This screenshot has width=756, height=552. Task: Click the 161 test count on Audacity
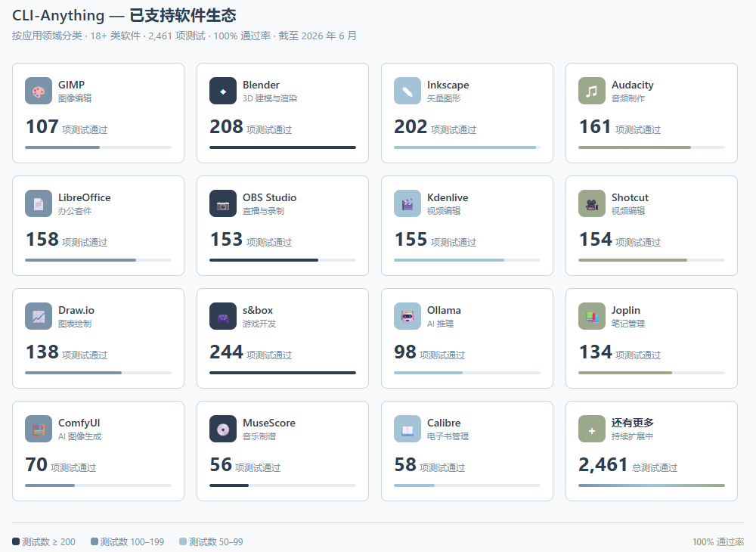click(x=595, y=127)
